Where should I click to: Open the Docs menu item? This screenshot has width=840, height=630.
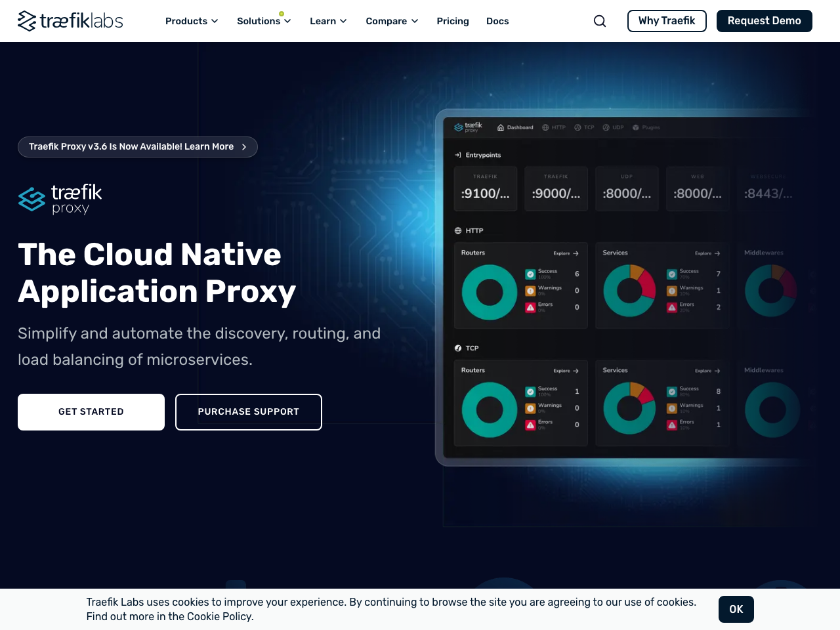pyautogui.click(x=497, y=20)
